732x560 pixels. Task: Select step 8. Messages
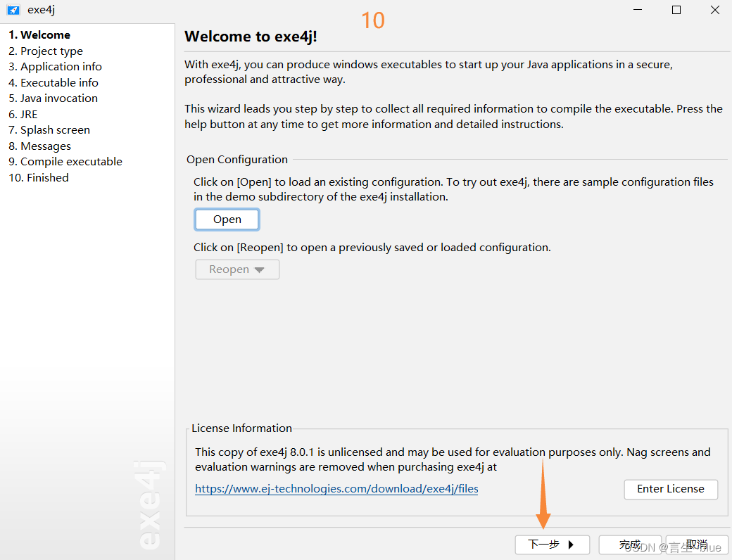click(x=39, y=146)
